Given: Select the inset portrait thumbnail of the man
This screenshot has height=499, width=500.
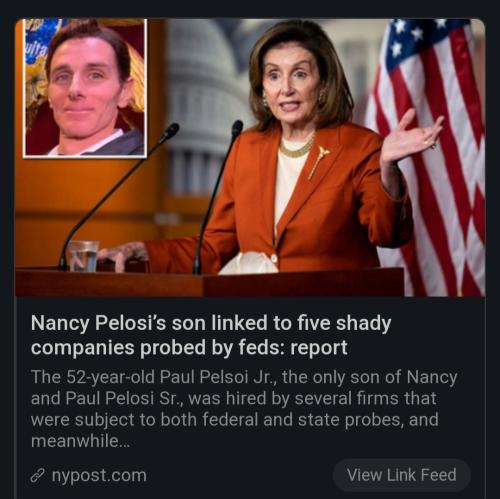Looking at the screenshot, I should [x=85, y=87].
